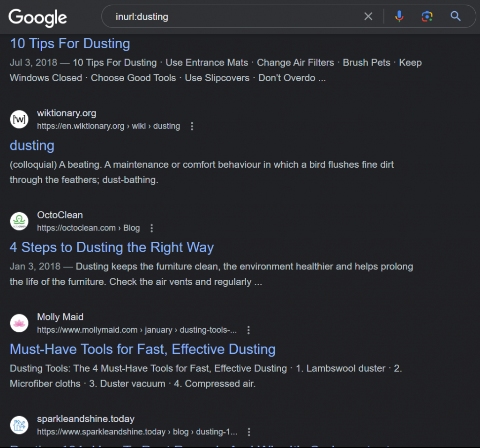Viewport: 480px width, 448px height.
Task: Click the Wiktionary favicon
Action: coord(19,119)
